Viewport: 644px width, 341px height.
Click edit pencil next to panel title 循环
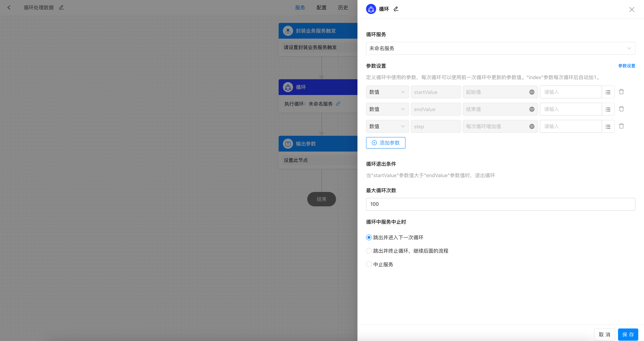pos(396,9)
